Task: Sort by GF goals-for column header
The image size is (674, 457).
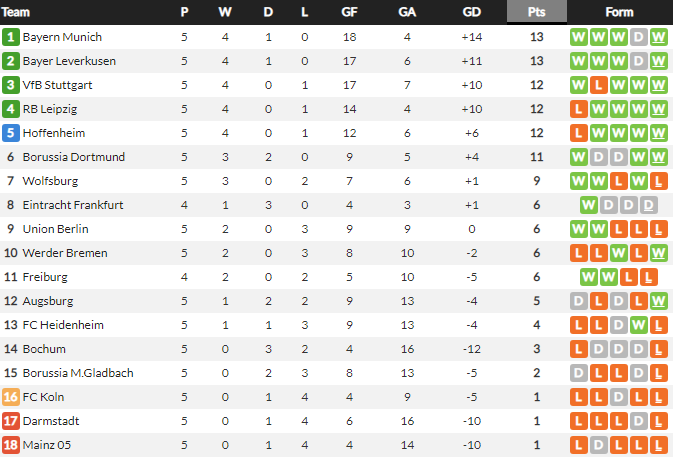Action: point(349,12)
